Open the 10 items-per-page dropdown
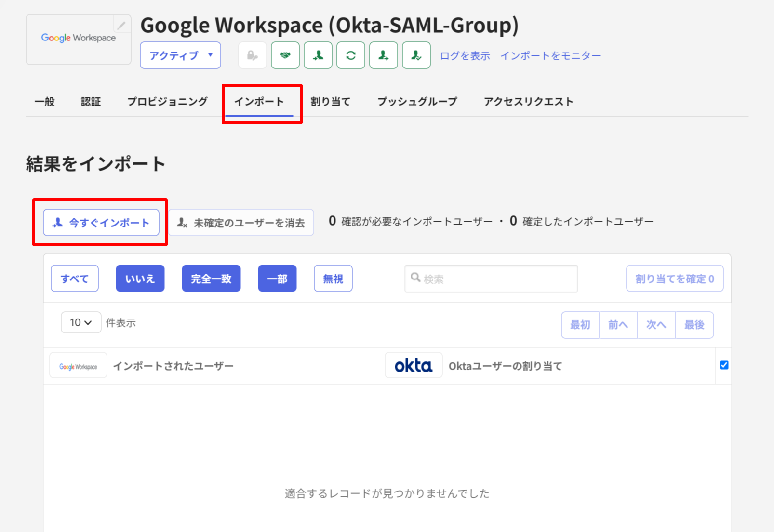The width and height of the screenshot is (774, 532). [x=80, y=322]
